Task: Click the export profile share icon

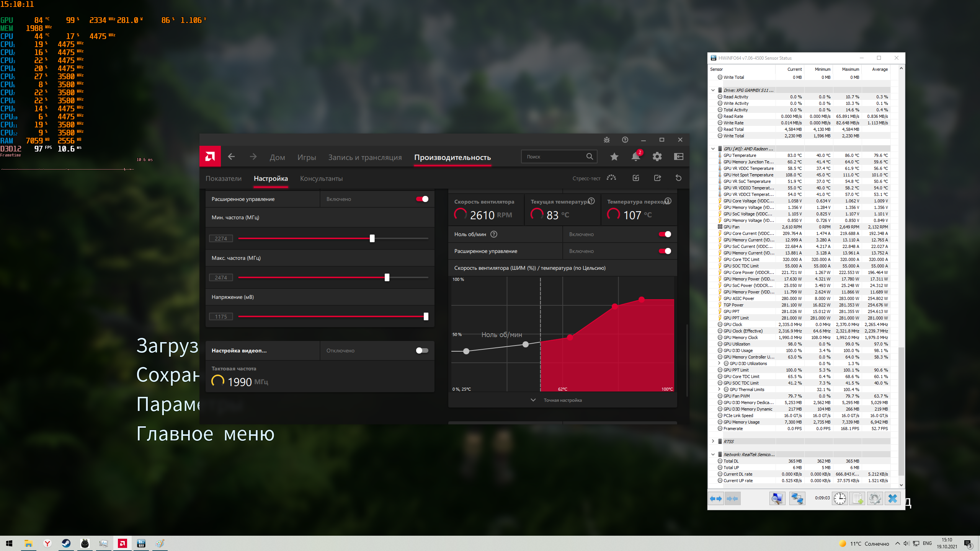Action: point(657,178)
